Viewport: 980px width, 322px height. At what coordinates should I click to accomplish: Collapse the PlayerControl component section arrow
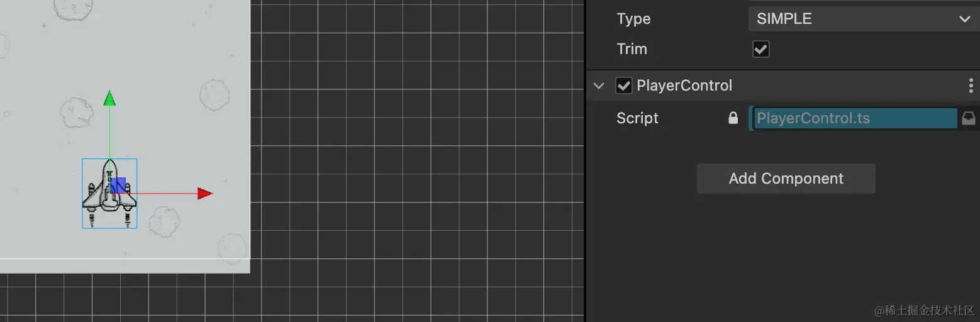click(x=599, y=86)
